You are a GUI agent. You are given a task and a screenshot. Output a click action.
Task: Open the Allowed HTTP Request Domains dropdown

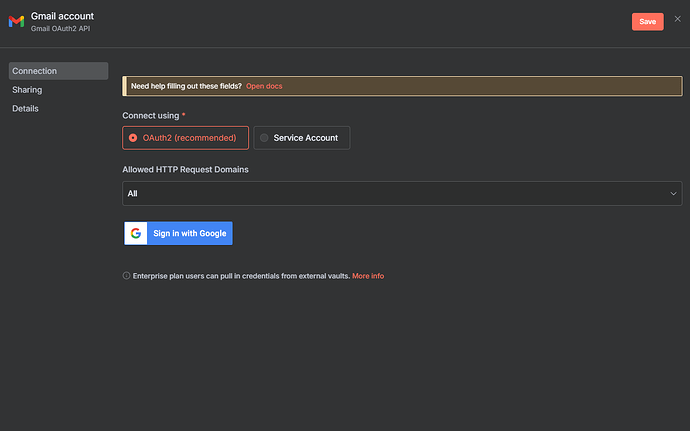coord(402,193)
